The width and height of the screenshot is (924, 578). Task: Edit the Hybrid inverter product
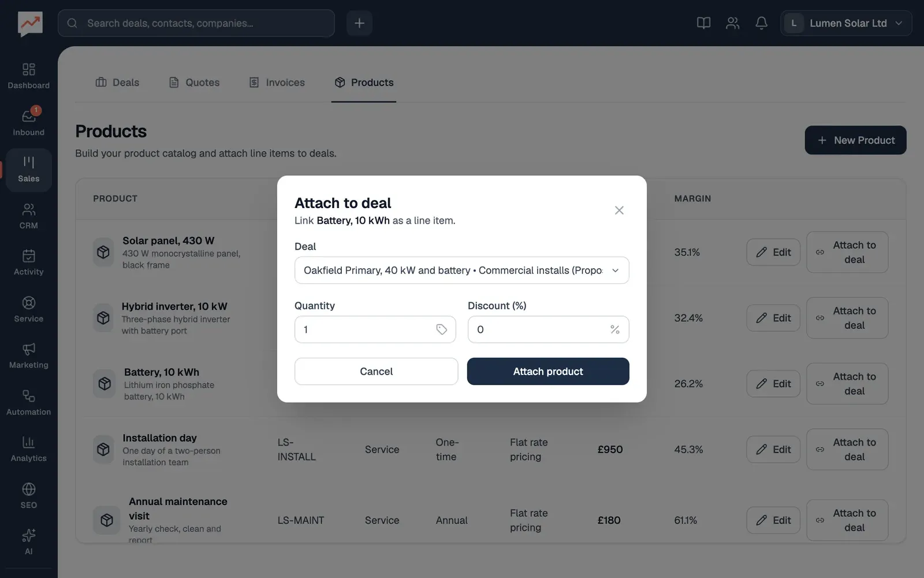[773, 318]
